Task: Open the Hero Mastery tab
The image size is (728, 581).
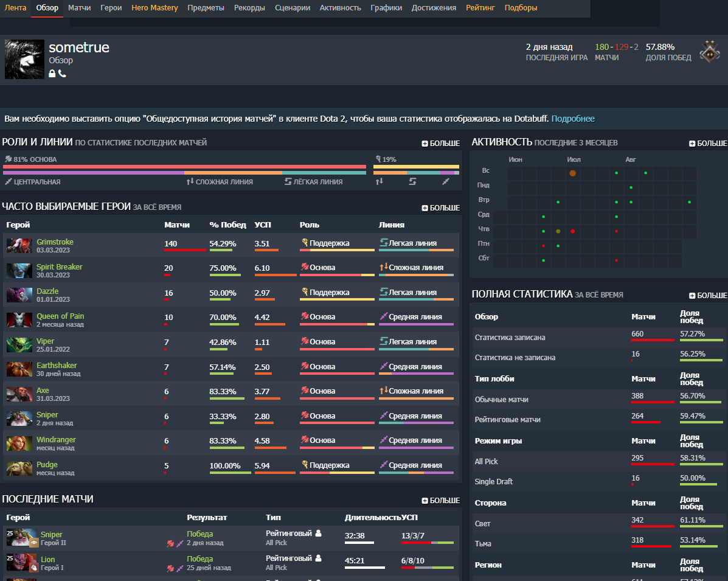Action: pyautogui.click(x=154, y=8)
